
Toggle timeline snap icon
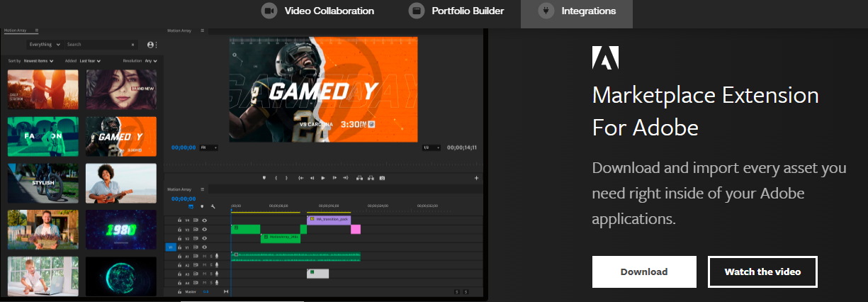tap(191, 206)
